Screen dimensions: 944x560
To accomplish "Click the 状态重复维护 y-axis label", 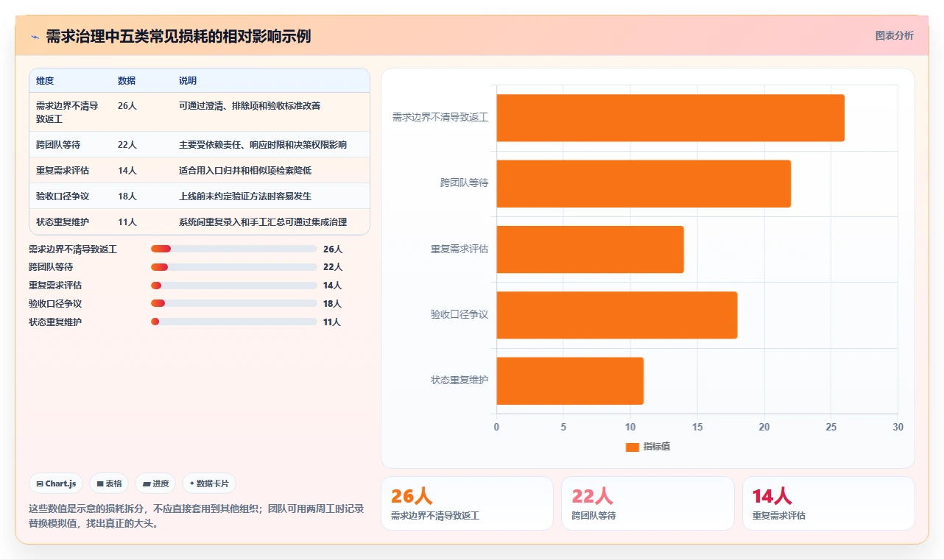I will pyautogui.click(x=459, y=380).
